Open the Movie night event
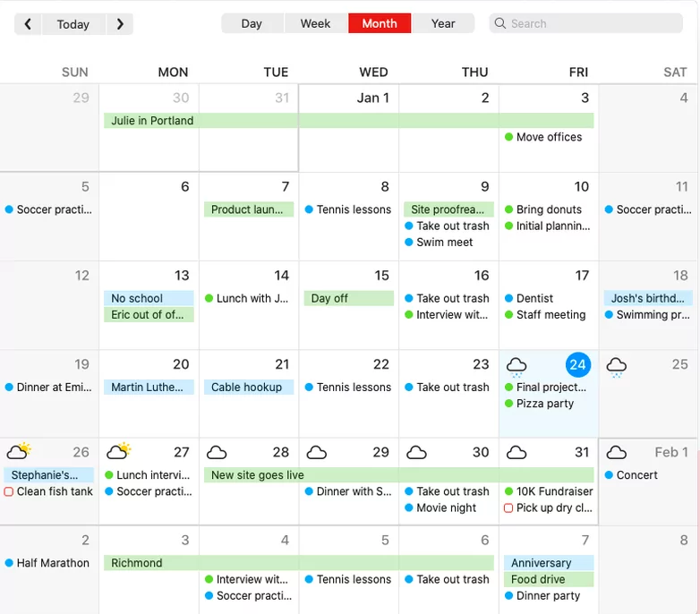The image size is (700, 614). (440, 507)
